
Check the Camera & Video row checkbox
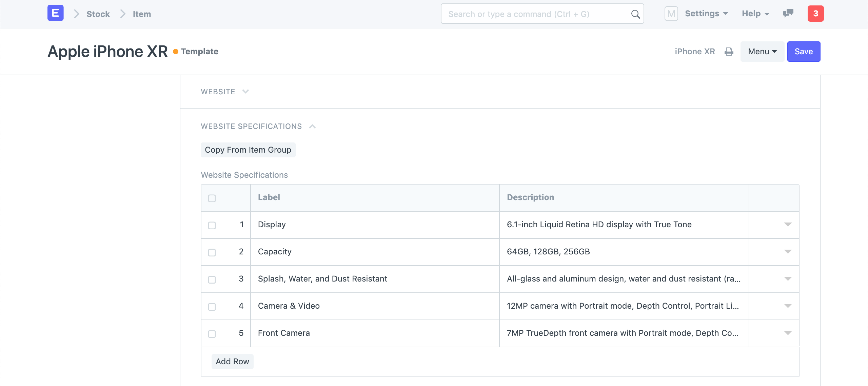[x=212, y=307]
